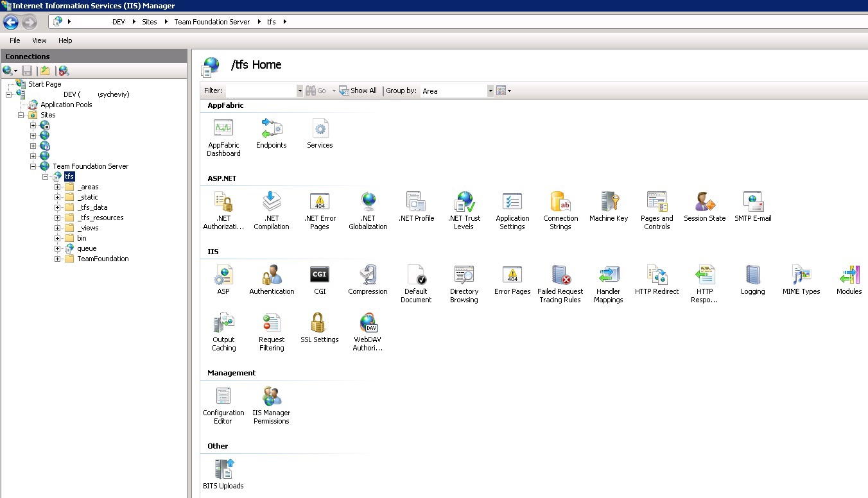Open .NET Authorization Rules
Viewport: 868px width, 498px height.
pyautogui.click(x=223, y=210)
